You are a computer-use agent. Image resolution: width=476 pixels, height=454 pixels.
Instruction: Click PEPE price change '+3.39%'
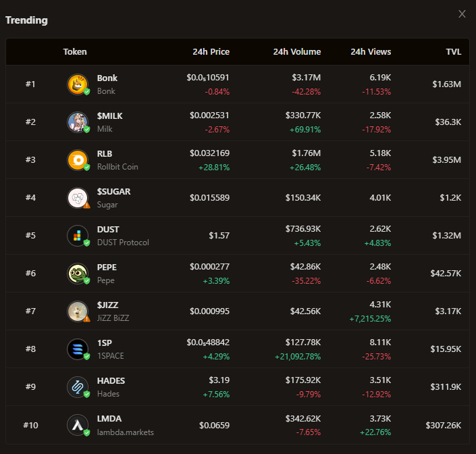(x=216, y=280)
